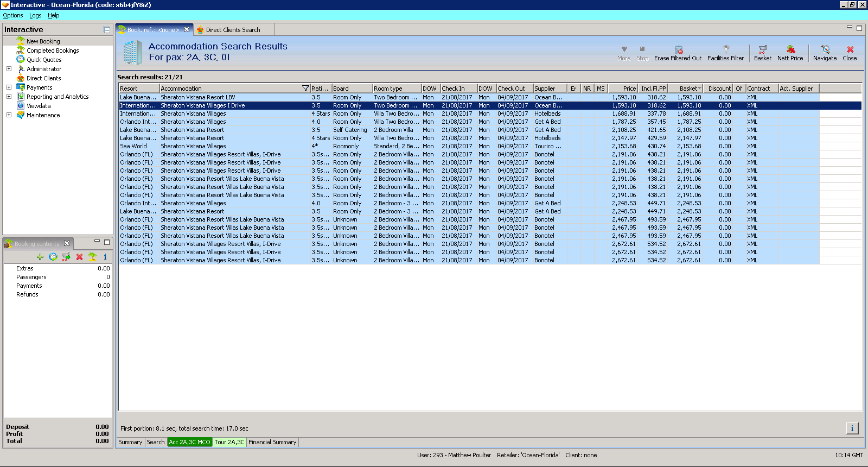This screenshot has width=868, height=467.
Task: Switch to the Summary tab
Action: [x=130, y=442]
